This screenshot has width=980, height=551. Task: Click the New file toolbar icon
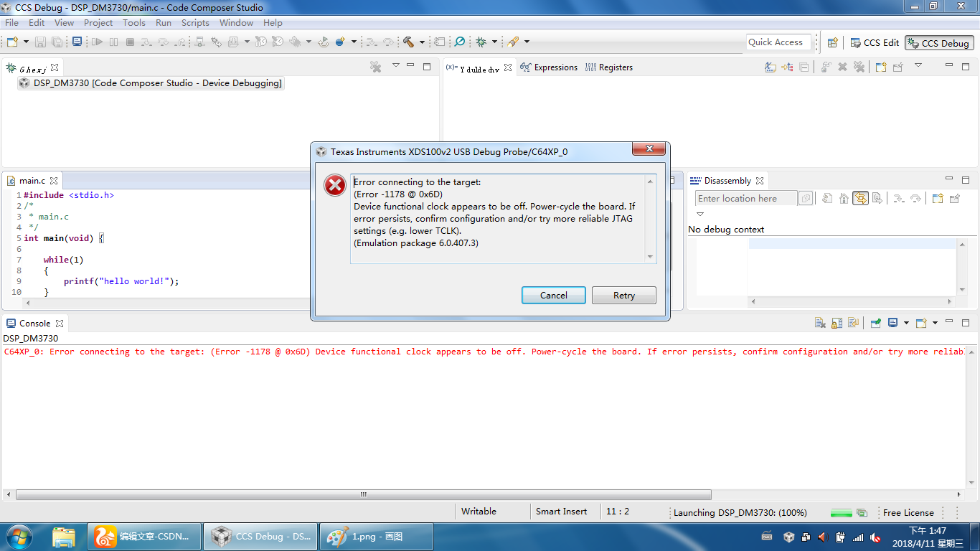pos(12,42)
